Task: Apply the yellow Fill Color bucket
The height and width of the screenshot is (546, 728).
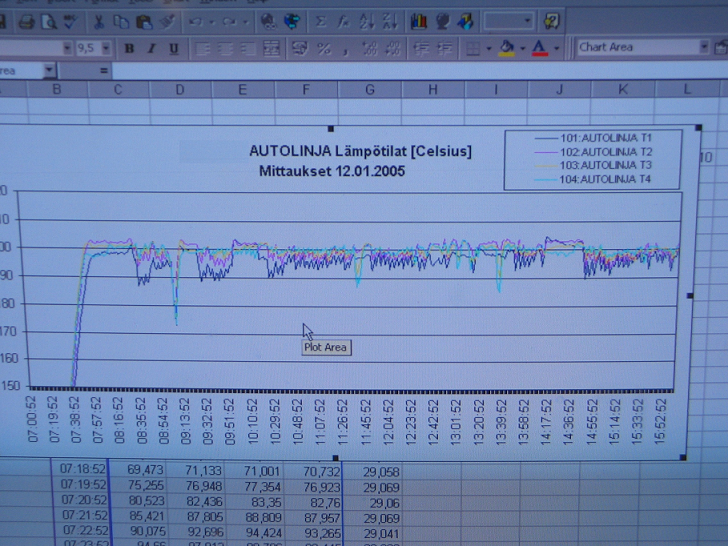Action: tap(507, 48)
